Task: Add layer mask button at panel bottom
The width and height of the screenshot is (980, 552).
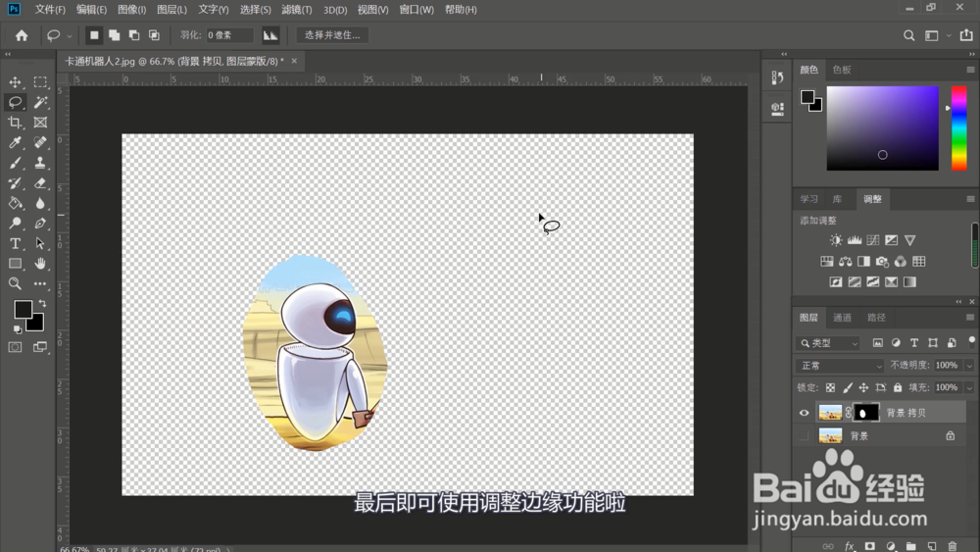Action: (869, 546)
